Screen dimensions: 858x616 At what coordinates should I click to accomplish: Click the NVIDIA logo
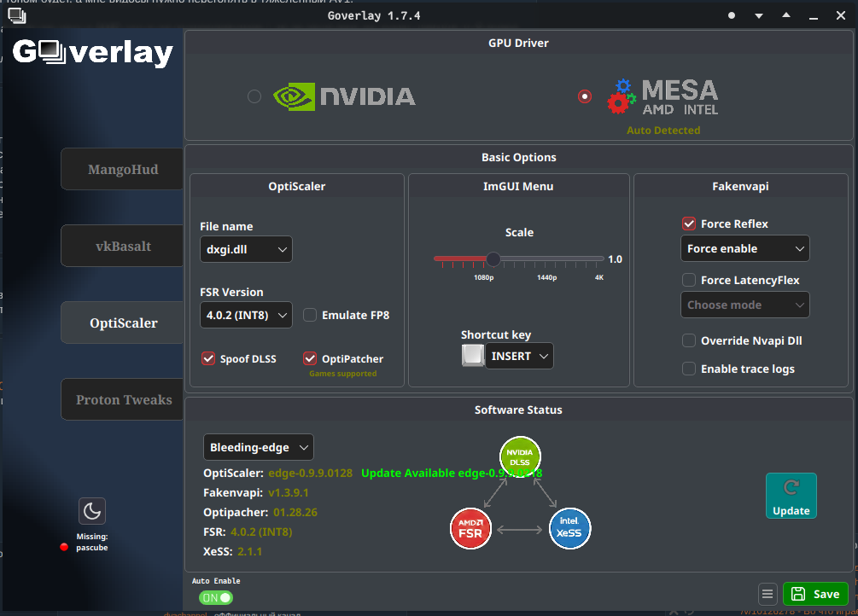[x=344, y=96]
